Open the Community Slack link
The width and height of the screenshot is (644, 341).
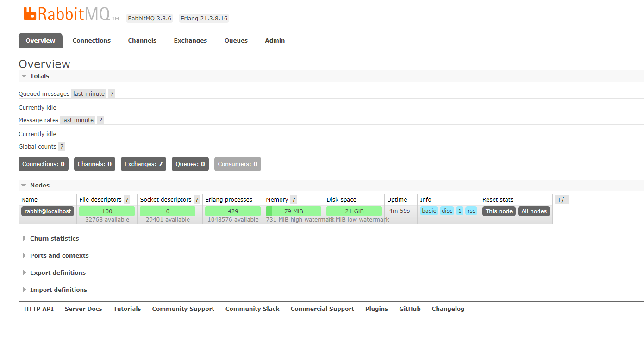(252, 309)
